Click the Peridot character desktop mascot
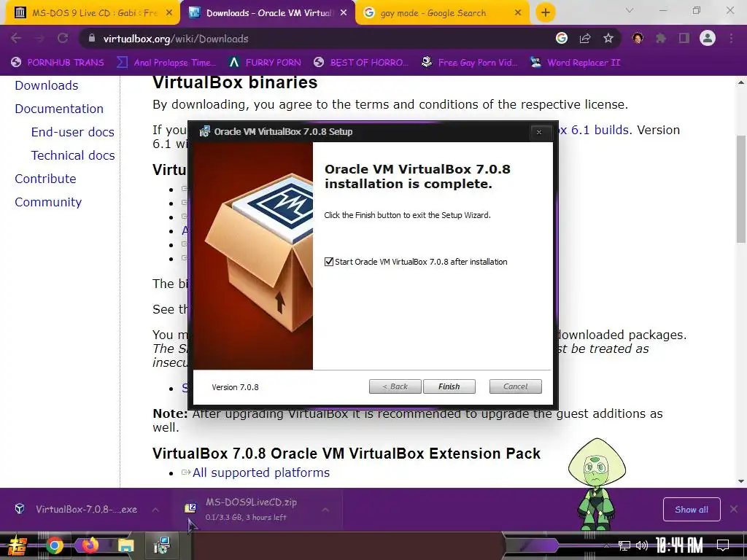Screen dimensions: 747x560 [597, 484]
